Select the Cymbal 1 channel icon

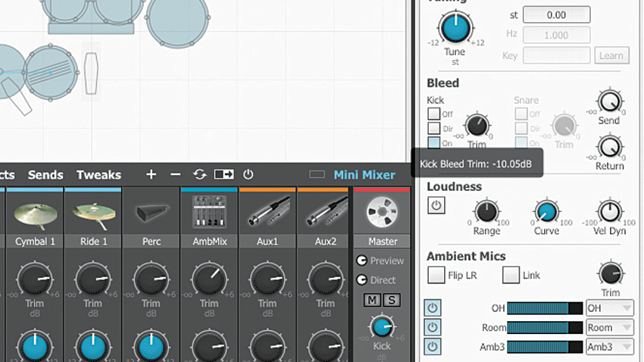pyautogui.click(x=36, y=214)
